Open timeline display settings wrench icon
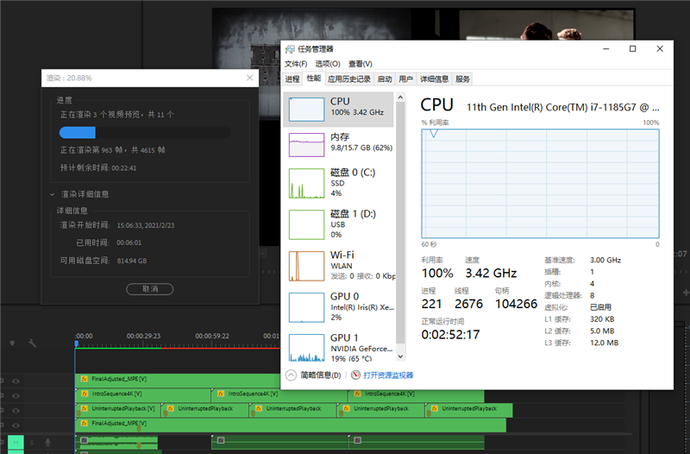Viewport: 690px width, 454px height. pos(32,343)
